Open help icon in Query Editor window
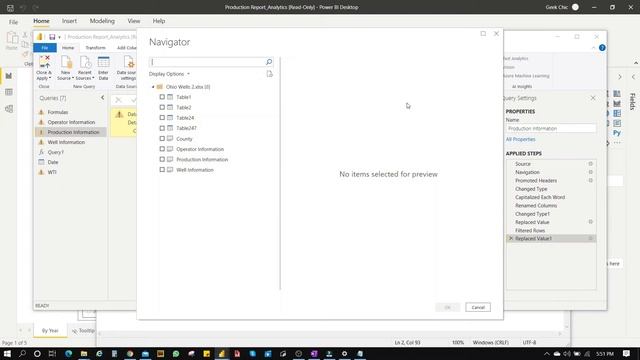The width and height of the screenshot is (640, 360). point(602,48)
